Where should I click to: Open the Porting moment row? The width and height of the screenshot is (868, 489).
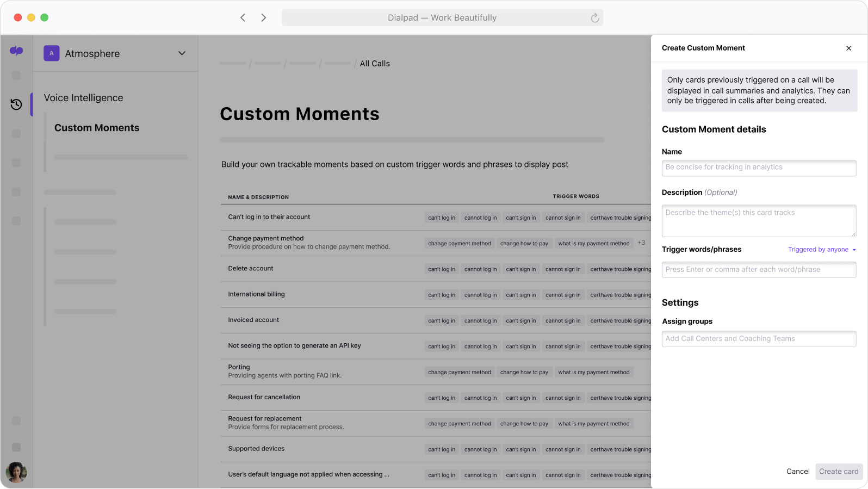click(436, 372)
